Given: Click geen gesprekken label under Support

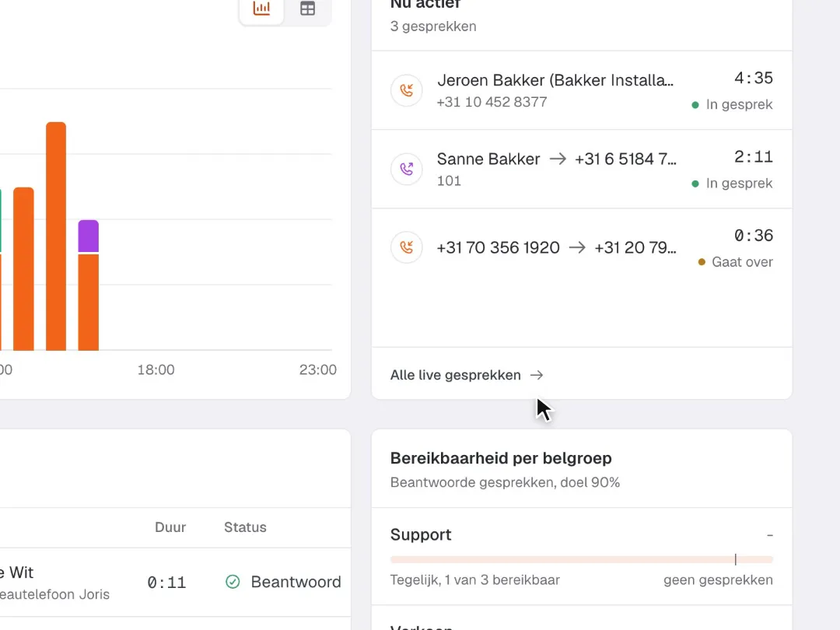Looking at the screenshot, I should click(718, 580).
